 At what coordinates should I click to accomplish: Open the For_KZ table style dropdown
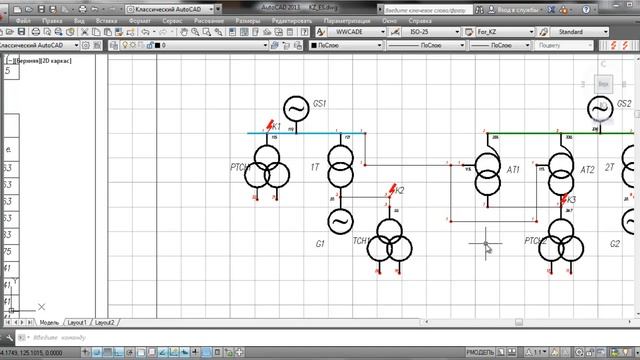[x=531, y=32]
